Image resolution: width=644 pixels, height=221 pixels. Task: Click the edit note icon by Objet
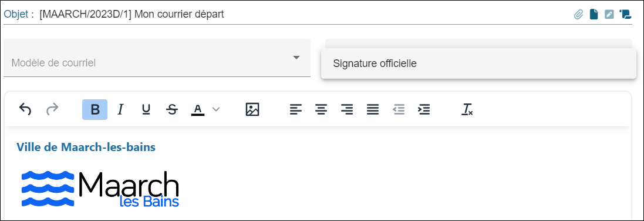pos(609,15)
